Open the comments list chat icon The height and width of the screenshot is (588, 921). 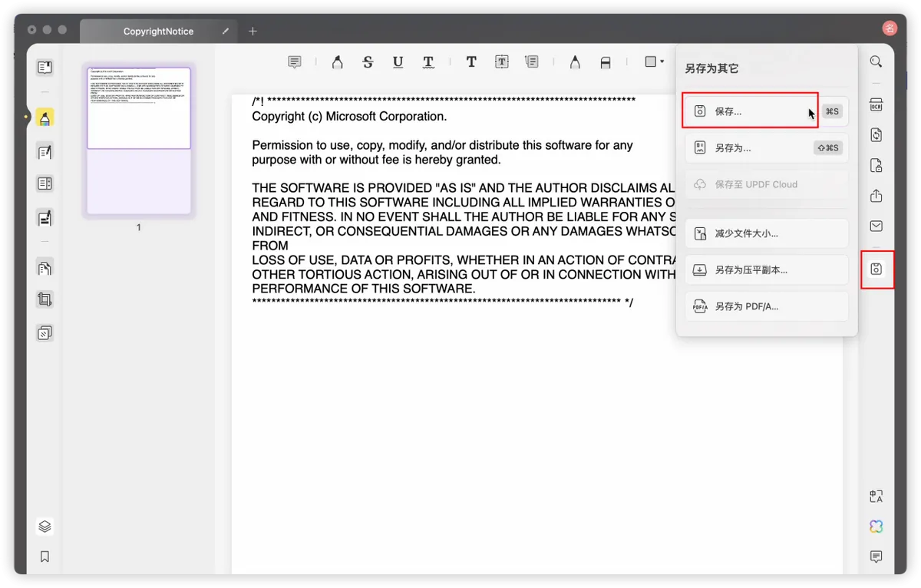tap(876, 557)
